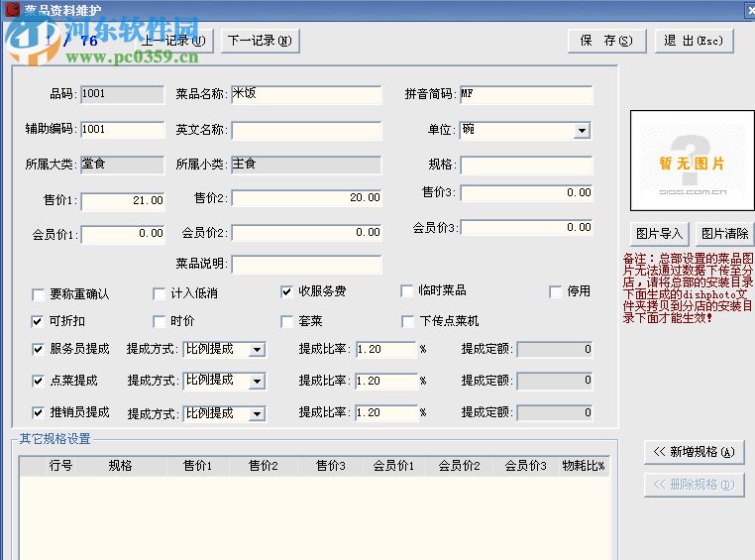Image resolution: width=755 pixels, height=560 pixels.
Task: Click the app icon in the title bar
Action: [13, 9]
